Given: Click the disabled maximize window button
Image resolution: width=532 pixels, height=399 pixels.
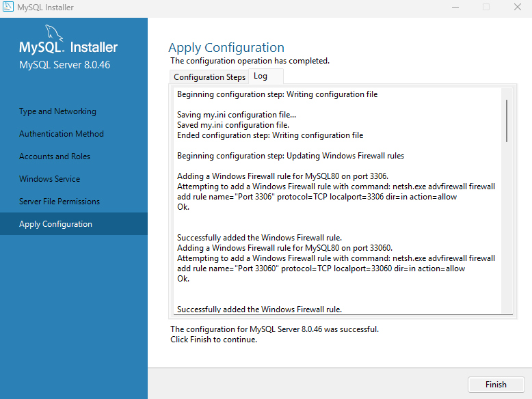Looking at the screenshot, I should click(486, 7).
